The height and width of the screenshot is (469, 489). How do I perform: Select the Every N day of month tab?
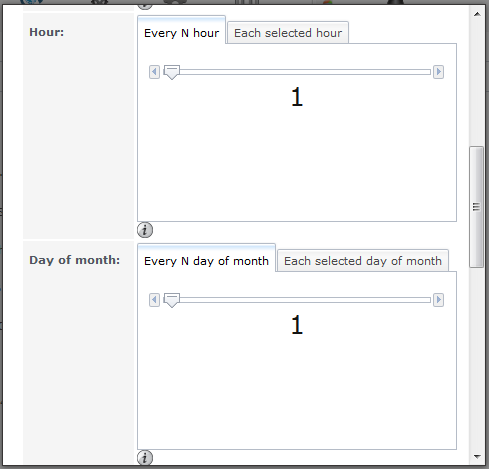[206, 261]
